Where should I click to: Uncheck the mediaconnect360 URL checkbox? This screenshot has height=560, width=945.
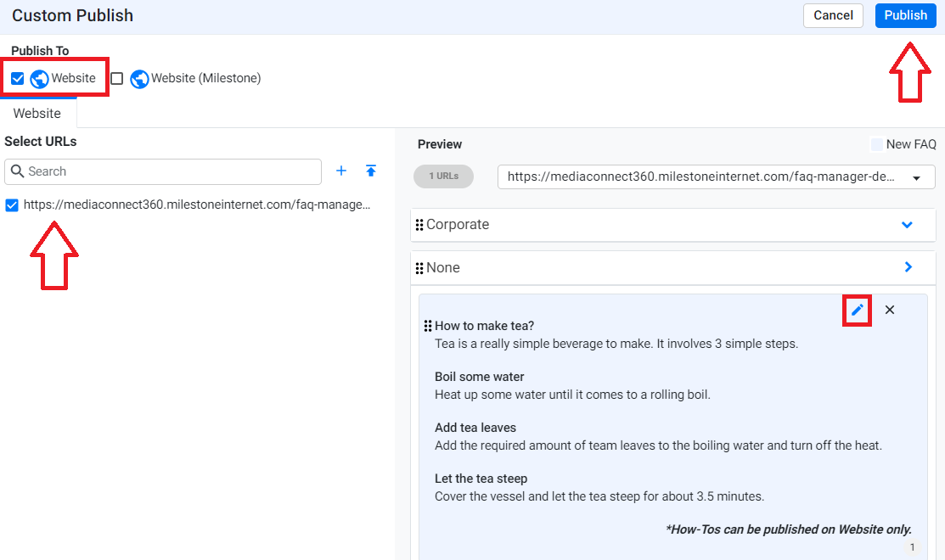[12, 205]
